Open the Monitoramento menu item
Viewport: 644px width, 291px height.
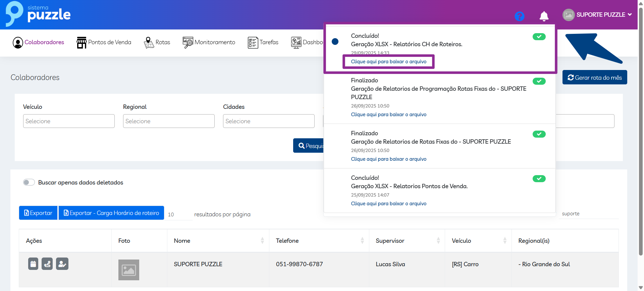(209, 43)
